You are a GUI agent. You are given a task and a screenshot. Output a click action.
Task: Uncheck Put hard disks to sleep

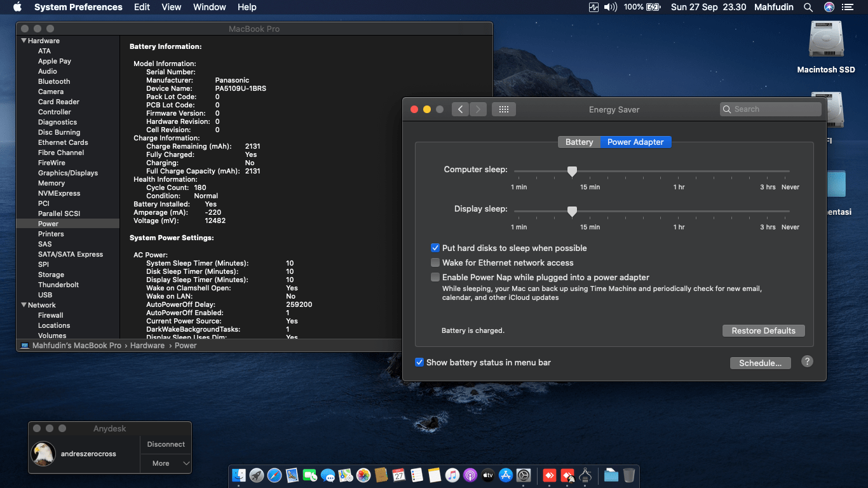[x=435, y=248]
